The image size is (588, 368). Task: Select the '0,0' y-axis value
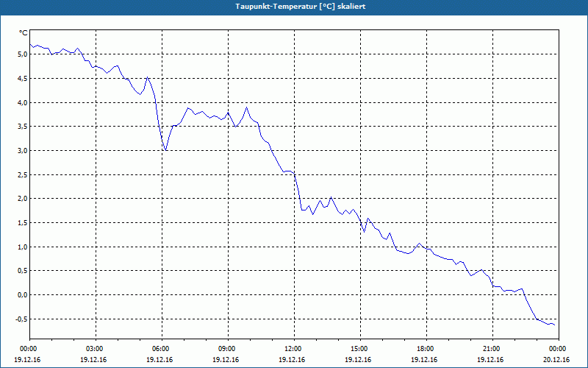pos(23,295)
